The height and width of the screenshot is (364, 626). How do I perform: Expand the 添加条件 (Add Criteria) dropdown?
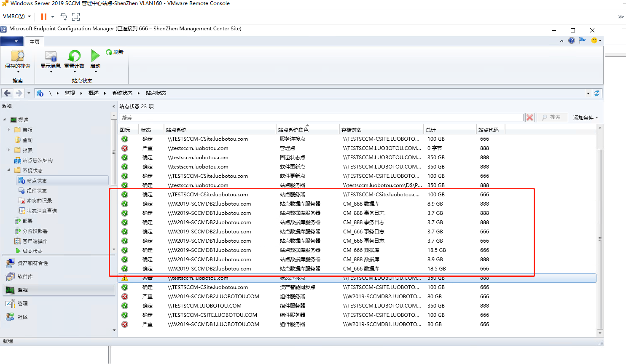pyautogui.click(x=586, y=118)
